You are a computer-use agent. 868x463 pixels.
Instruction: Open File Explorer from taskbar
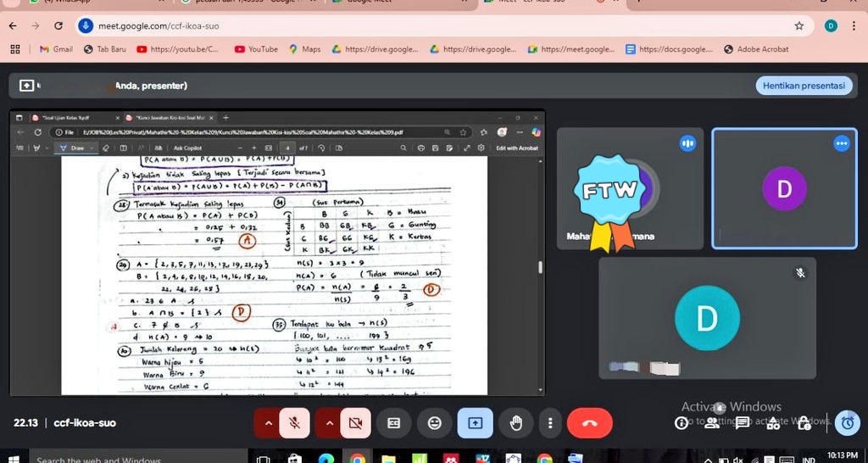pos(388,459)
